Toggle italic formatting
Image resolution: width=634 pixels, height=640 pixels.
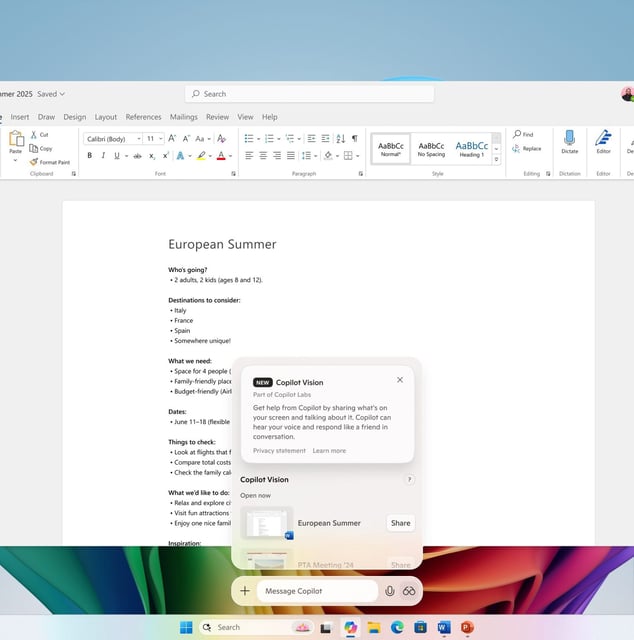click(103, 156)
